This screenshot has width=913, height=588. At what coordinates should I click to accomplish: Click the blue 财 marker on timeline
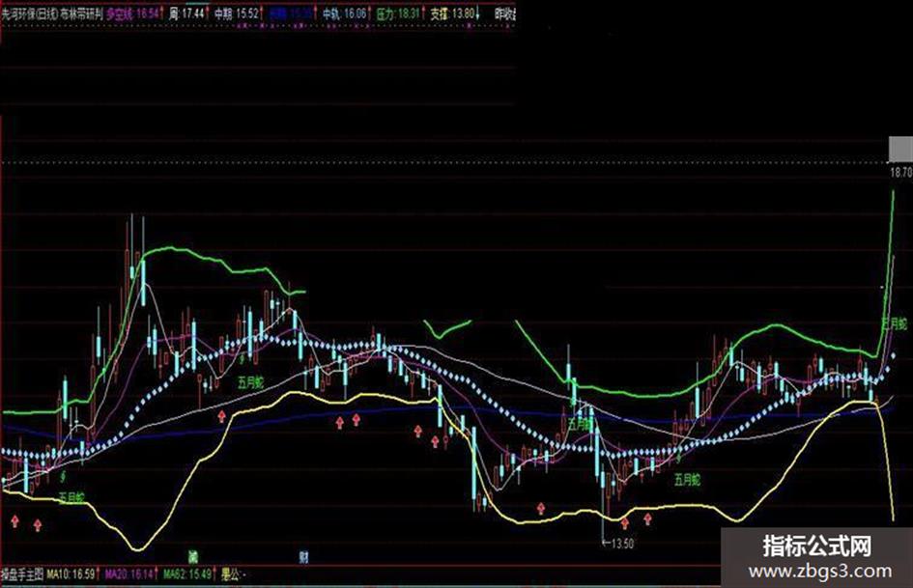303,557
